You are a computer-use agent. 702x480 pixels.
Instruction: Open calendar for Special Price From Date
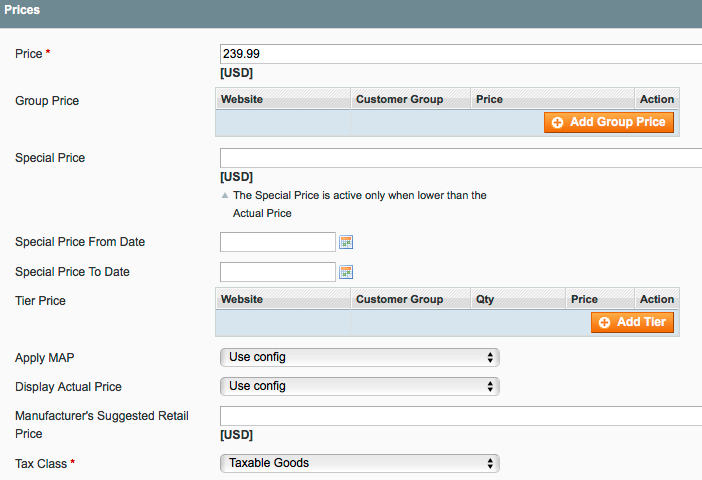point(346,242)
